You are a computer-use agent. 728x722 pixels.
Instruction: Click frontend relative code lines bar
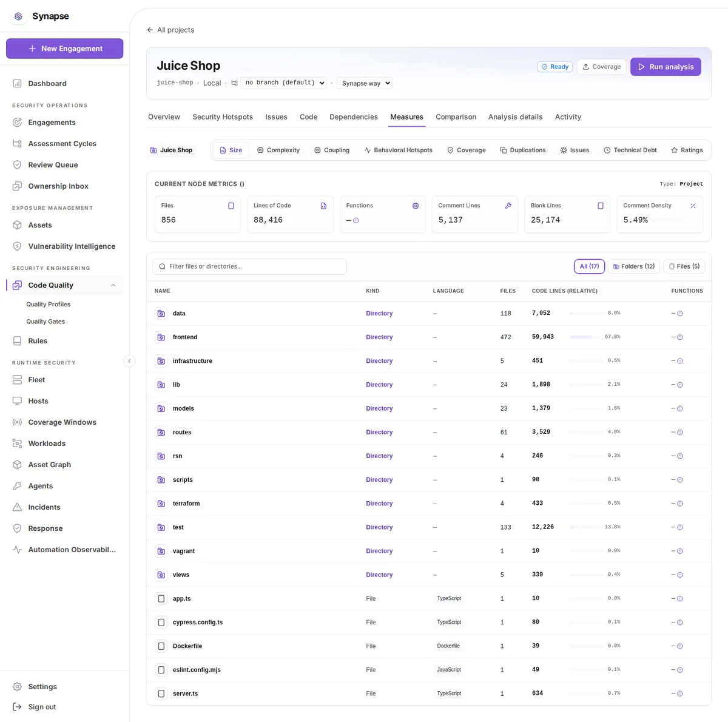[x=586, y=337]
